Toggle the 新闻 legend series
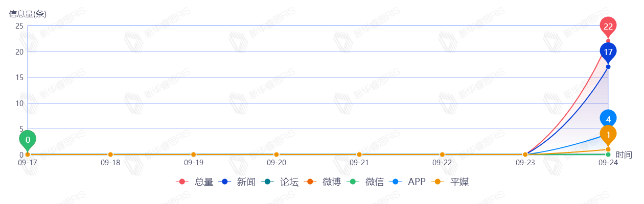Viewport: 644px width, 204px height. 237,182
